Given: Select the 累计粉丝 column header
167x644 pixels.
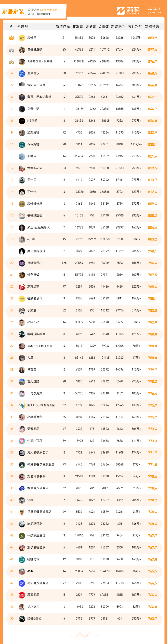Looking at the screenshot, I should click(135, 26).
